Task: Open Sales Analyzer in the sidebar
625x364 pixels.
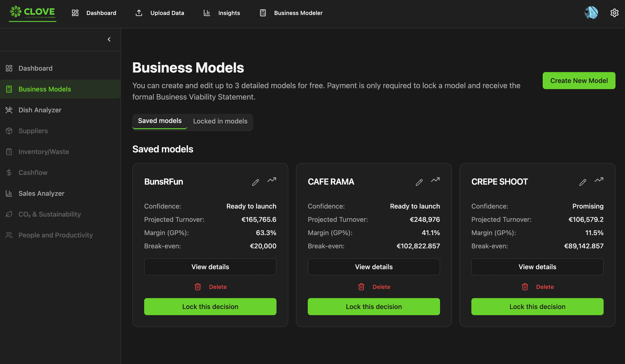Action: pyautogui.click(x=41, y=193)
